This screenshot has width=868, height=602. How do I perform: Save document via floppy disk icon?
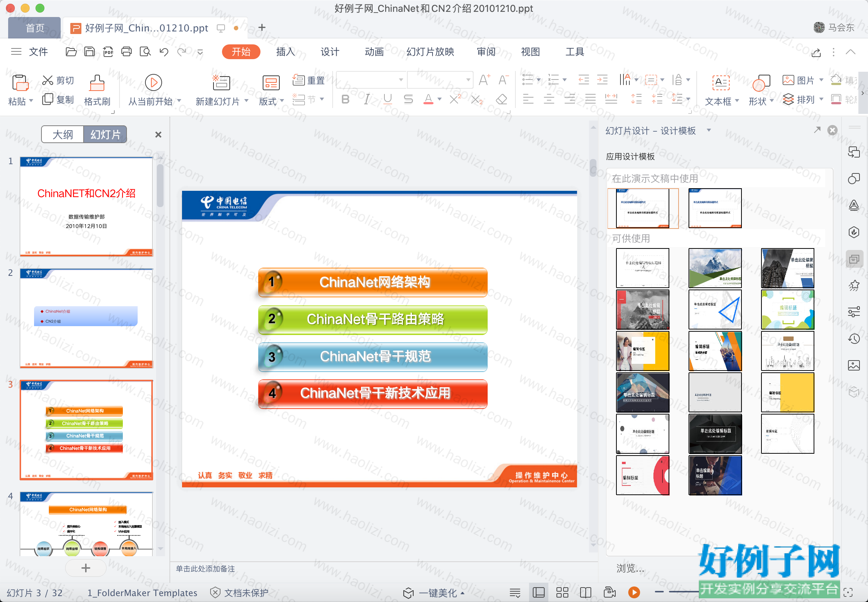tap(90, 52)
